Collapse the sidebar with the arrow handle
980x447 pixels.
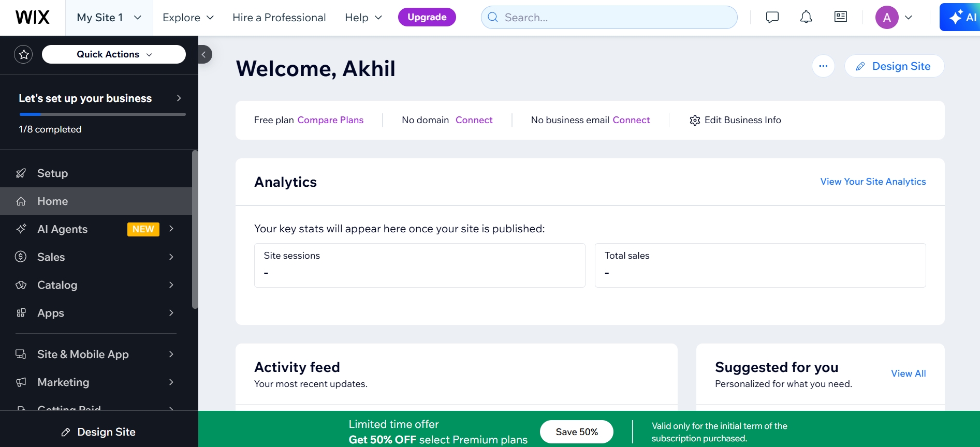(204, 54)
